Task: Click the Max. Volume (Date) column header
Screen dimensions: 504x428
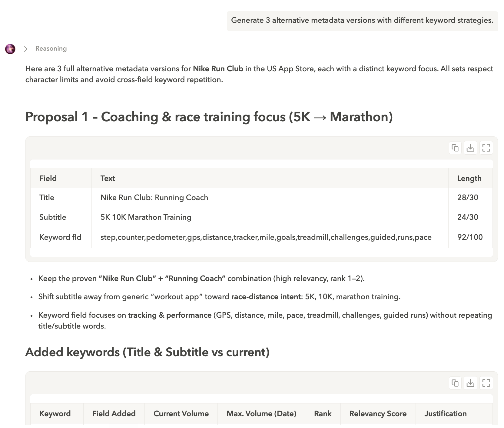Action: coord(261,414)
